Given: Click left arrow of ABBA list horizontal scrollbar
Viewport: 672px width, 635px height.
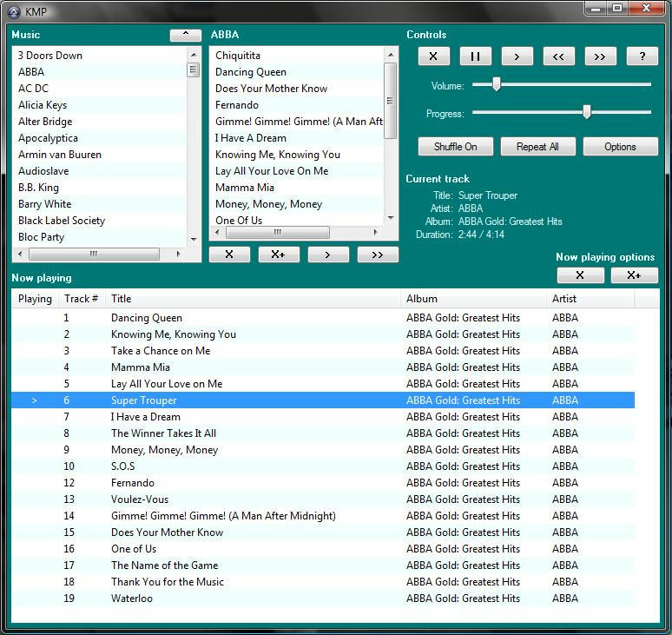Looking at the screenshot, I should [217, 232].
